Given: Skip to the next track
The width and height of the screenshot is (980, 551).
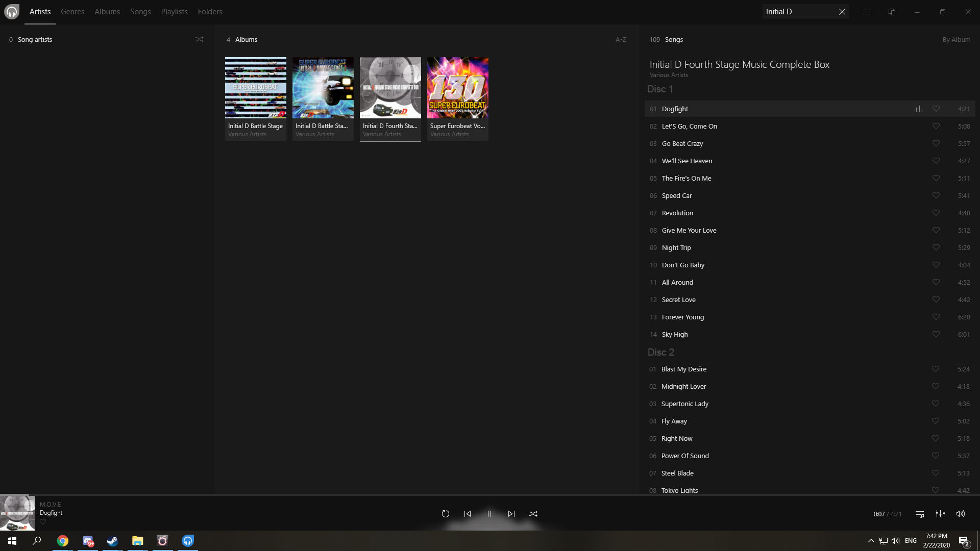Looking at the screenshot, I should point(511,514).
